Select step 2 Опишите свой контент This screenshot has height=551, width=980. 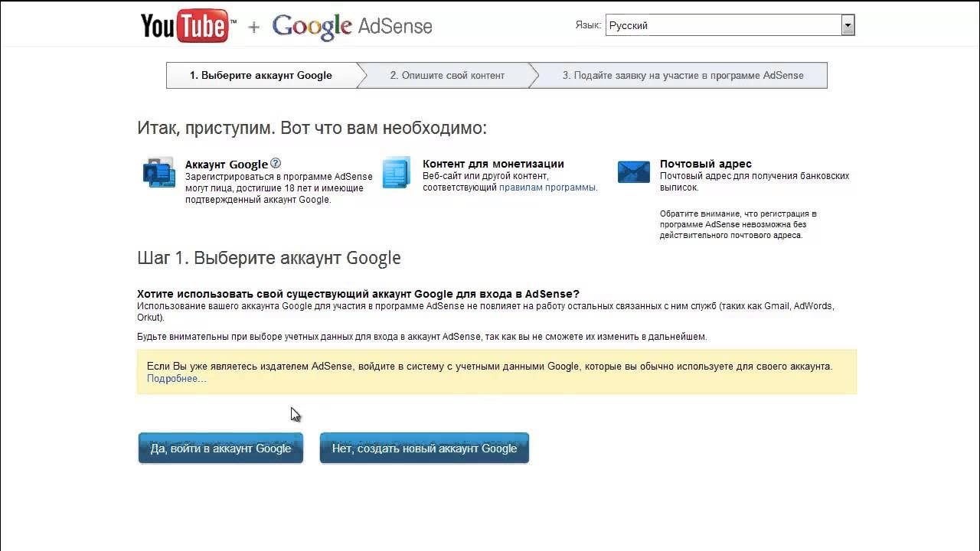(447, 76)
